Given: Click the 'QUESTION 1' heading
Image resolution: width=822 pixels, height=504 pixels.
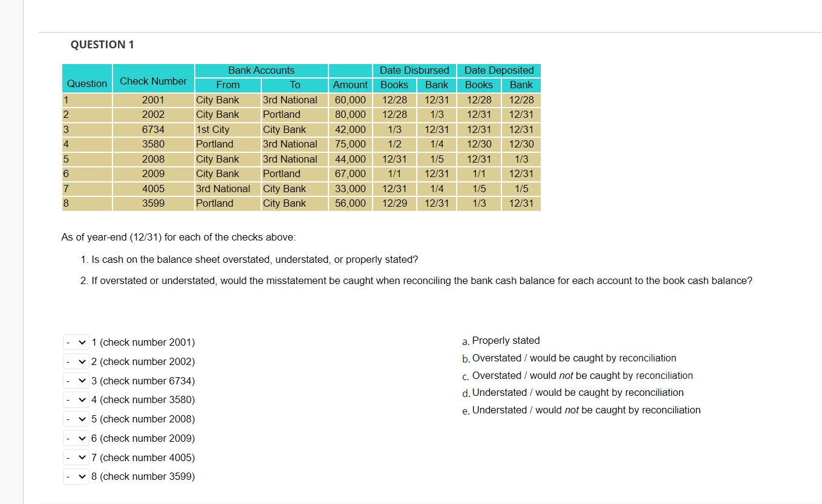Looking at the screenshot, I should 102,45.
